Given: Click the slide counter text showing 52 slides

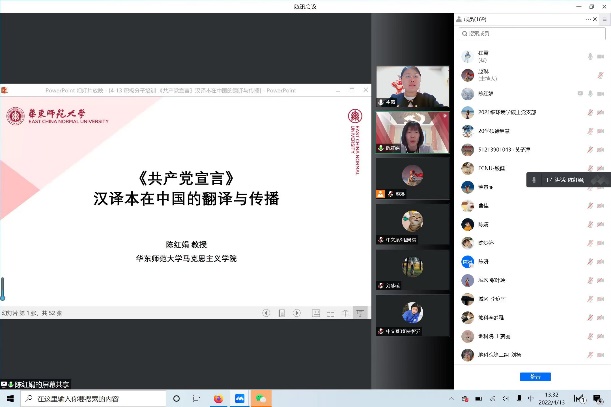Looking at the screenshot, I should pos(32,313).
